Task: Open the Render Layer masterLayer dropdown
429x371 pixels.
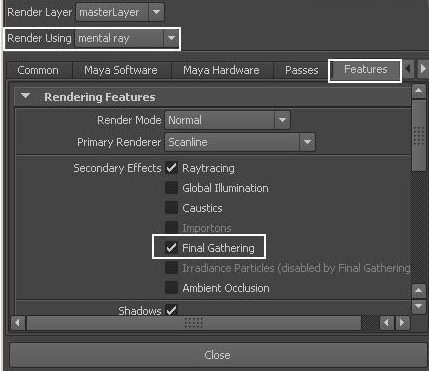Action: point(120,12)
